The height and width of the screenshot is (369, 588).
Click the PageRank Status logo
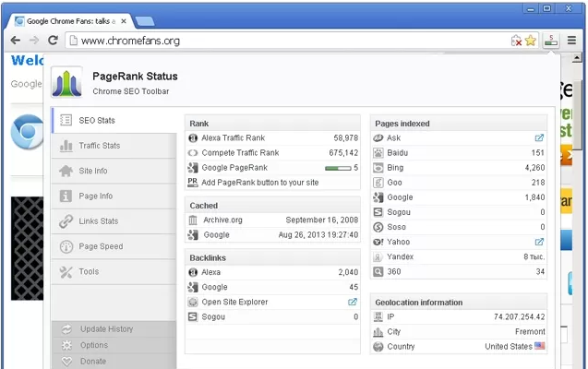[66, 82]
